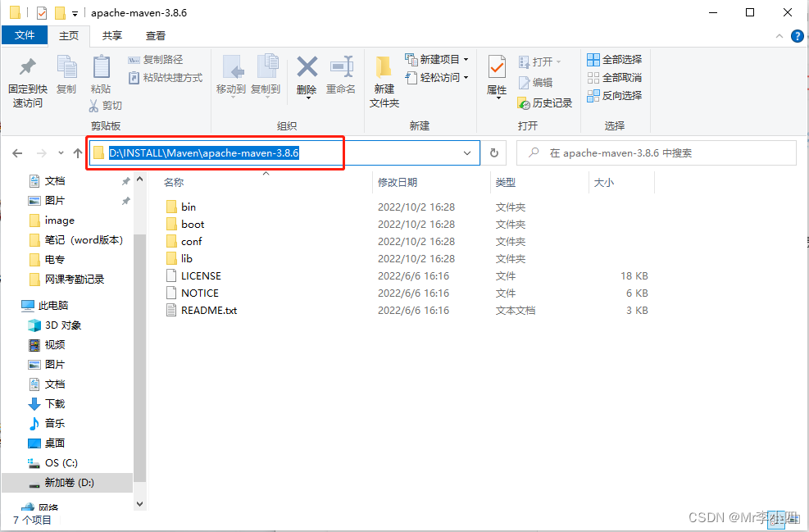
Task: Click Invert selection option
Action: pos(615,95)
